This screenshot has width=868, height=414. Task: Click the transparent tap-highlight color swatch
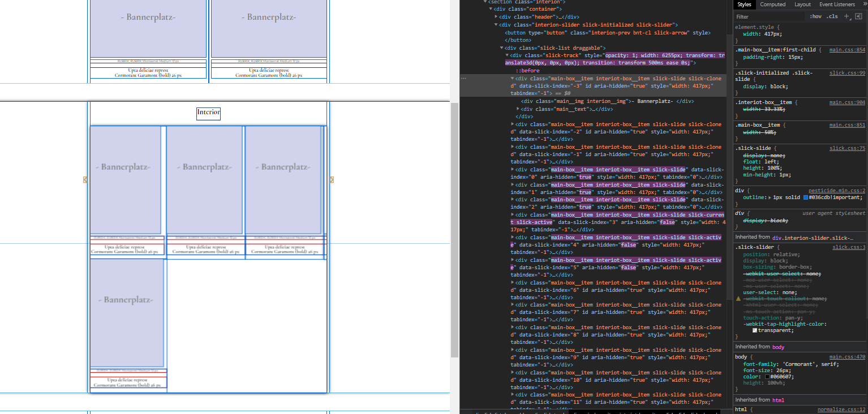pos(755,330)
